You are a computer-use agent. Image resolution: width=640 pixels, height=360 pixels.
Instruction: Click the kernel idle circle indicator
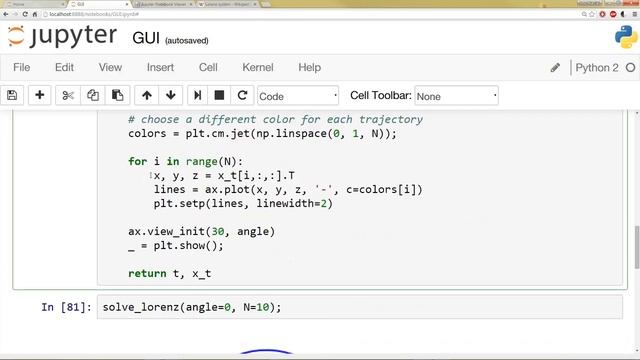[x=631, y=68]
